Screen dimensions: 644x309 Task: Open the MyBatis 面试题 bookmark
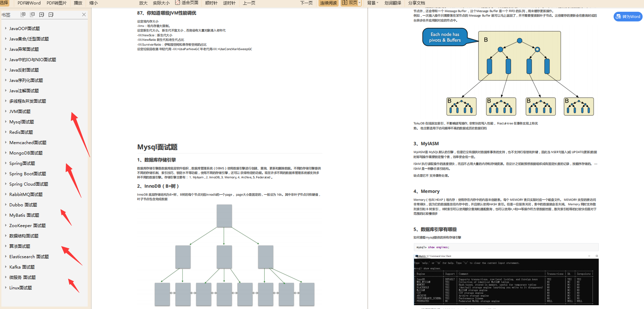click(x=24, y=215)
